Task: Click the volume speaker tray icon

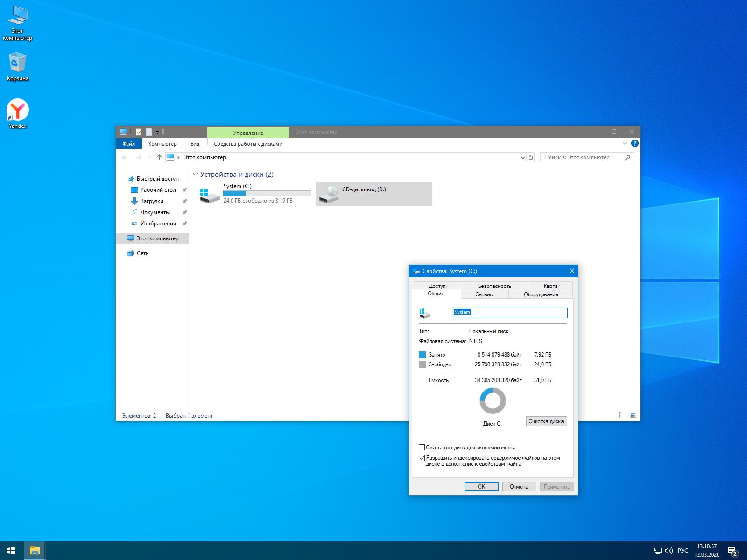Action: 669,551
